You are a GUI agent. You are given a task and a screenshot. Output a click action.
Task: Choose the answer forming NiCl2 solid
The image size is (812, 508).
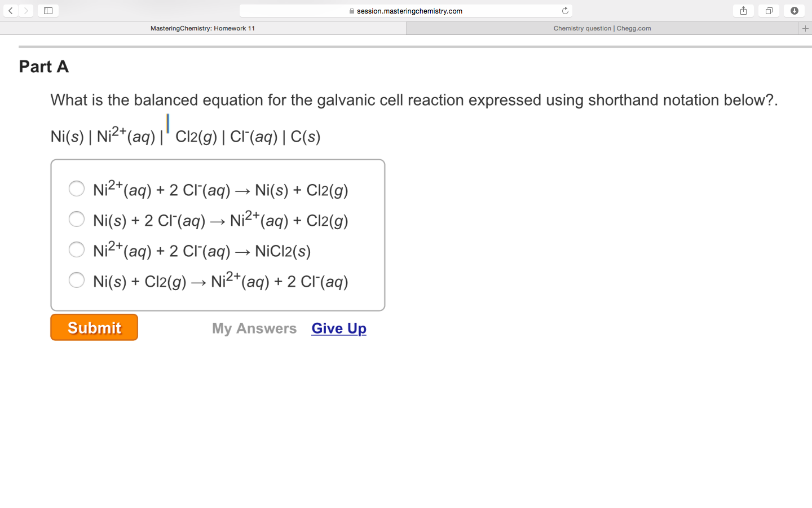(x=77, y=249)
